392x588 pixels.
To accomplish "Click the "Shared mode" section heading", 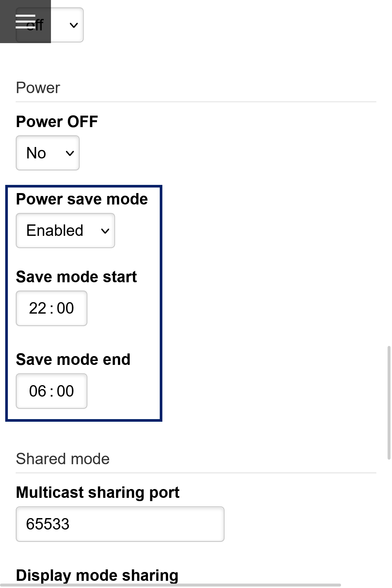I will click(x=63, y=458).
